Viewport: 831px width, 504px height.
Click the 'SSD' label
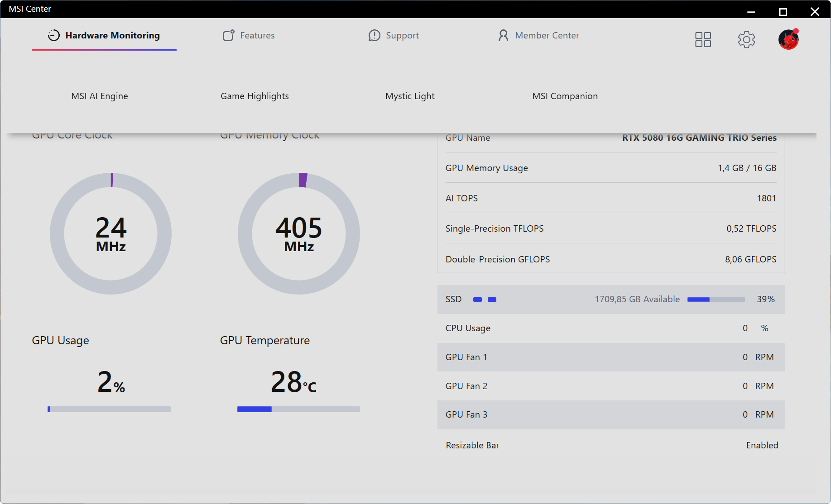[453, 299]
